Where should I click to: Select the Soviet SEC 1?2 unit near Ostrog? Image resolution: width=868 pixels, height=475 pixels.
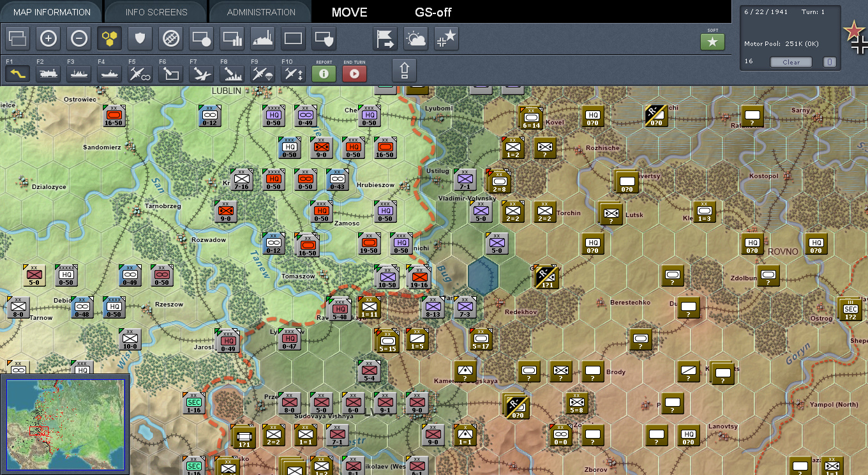pyautogui.click(x=850, y=309)
